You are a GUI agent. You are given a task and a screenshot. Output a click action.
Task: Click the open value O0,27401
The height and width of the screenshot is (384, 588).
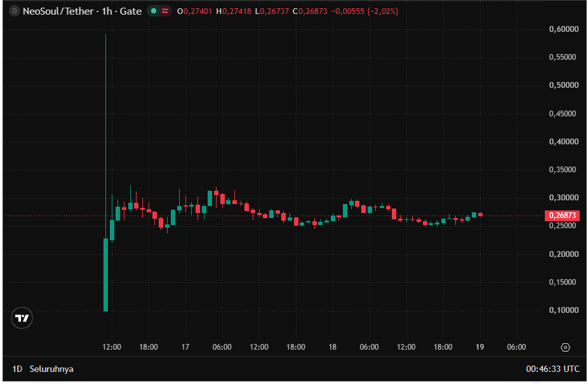tap(195, 11)
